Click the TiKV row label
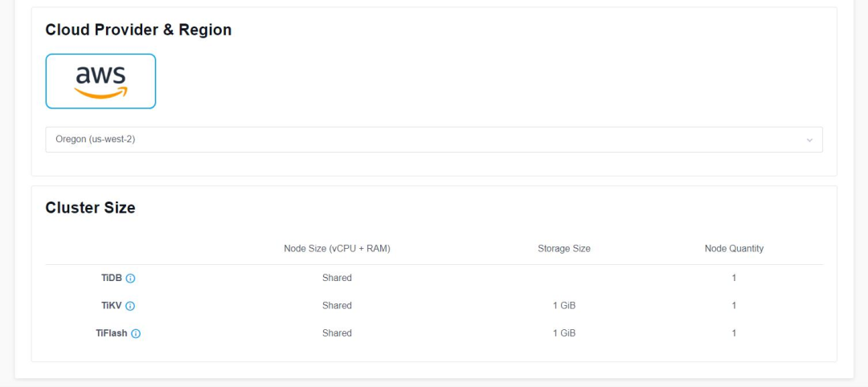Image resolution: width=868 pixels, height=387 pixels. (x=112, y=305)
